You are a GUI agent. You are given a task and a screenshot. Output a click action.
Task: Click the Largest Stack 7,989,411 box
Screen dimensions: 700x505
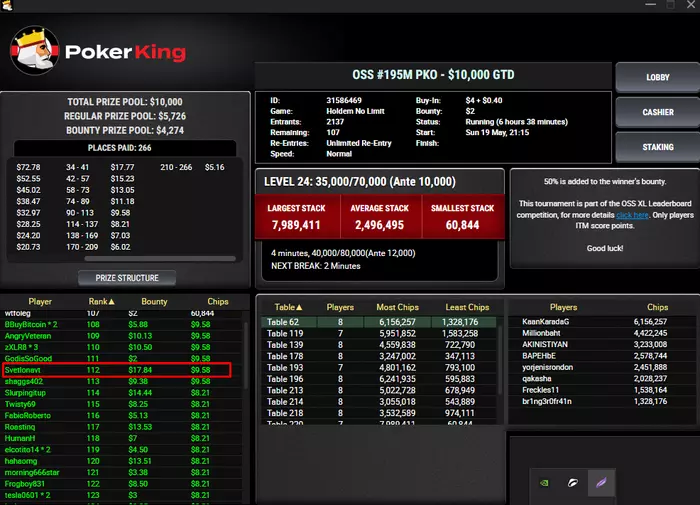point(297,217)
